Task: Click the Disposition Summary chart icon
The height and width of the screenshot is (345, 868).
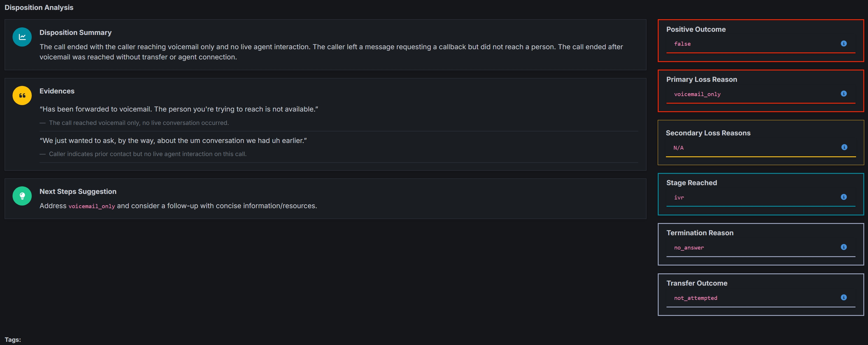Action: [x=22, y=37]
